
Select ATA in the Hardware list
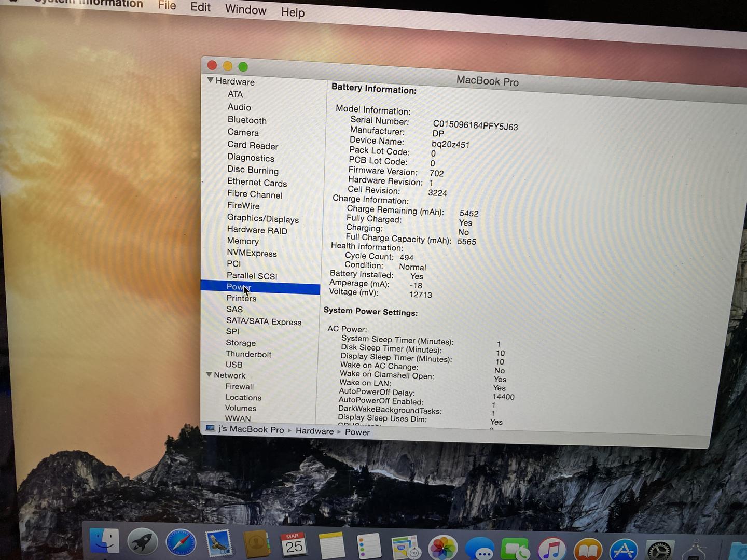coord(235,94)
